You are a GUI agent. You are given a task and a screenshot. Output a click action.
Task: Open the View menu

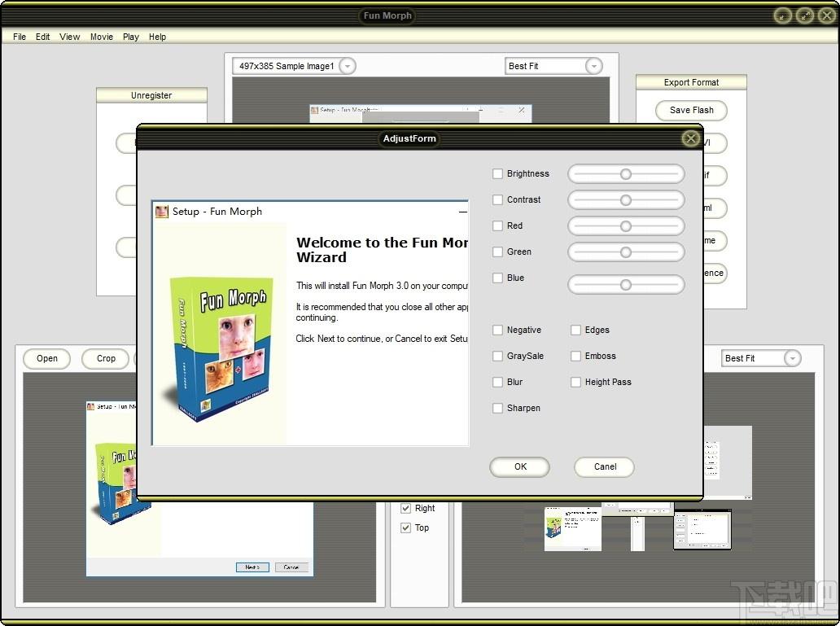[70, 37]
